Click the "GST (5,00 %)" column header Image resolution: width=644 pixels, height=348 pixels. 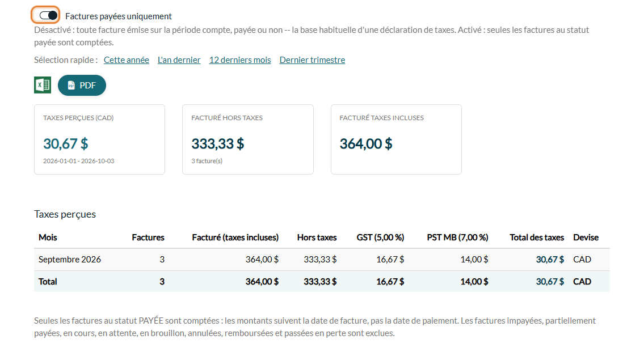coord(380,237)
